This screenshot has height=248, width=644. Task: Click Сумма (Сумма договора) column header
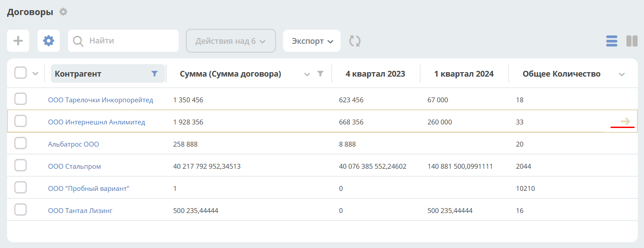230,74
